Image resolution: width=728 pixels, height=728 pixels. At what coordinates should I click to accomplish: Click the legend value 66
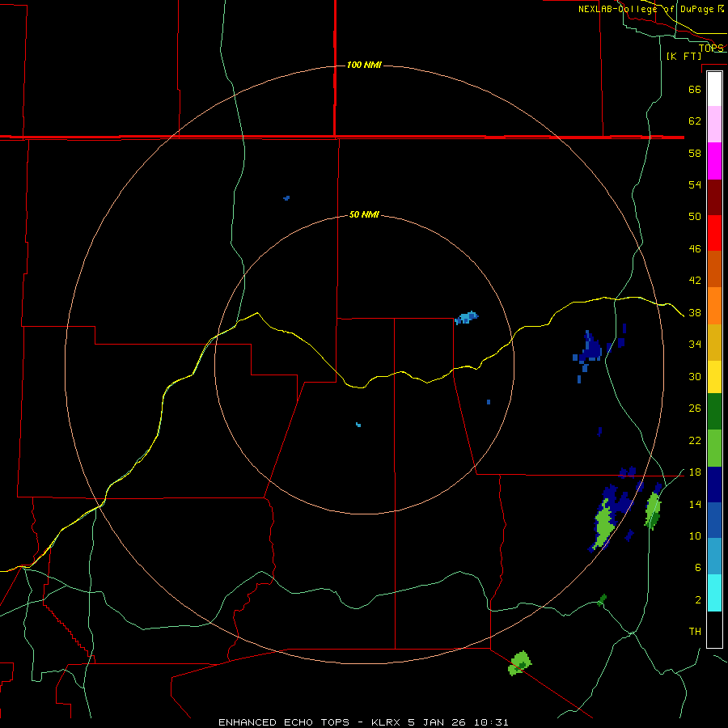pos(695,89)
